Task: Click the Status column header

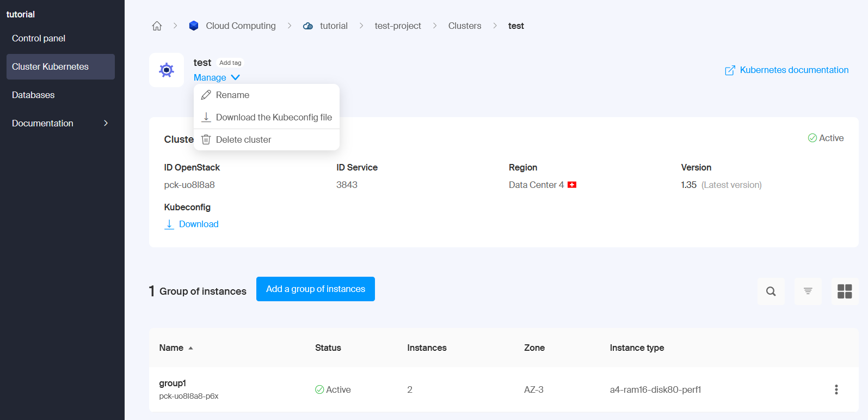Action: click(328, 348)
